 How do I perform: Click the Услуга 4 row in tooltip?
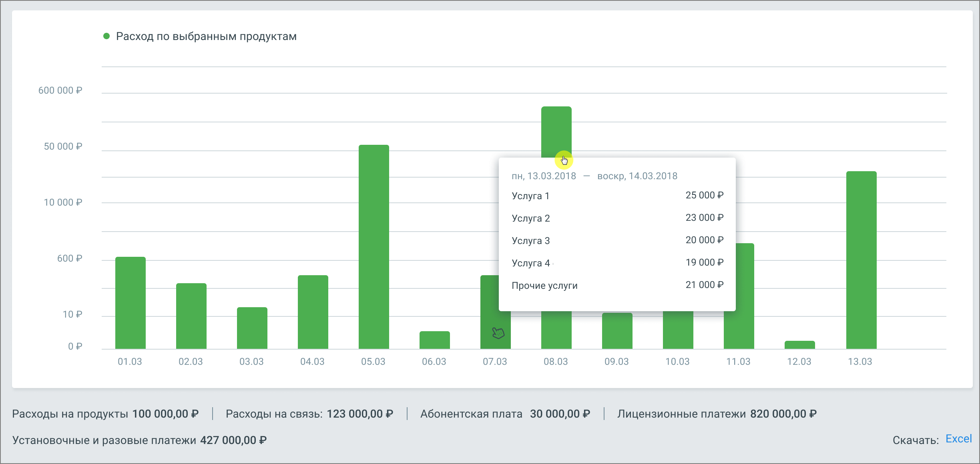617,263
